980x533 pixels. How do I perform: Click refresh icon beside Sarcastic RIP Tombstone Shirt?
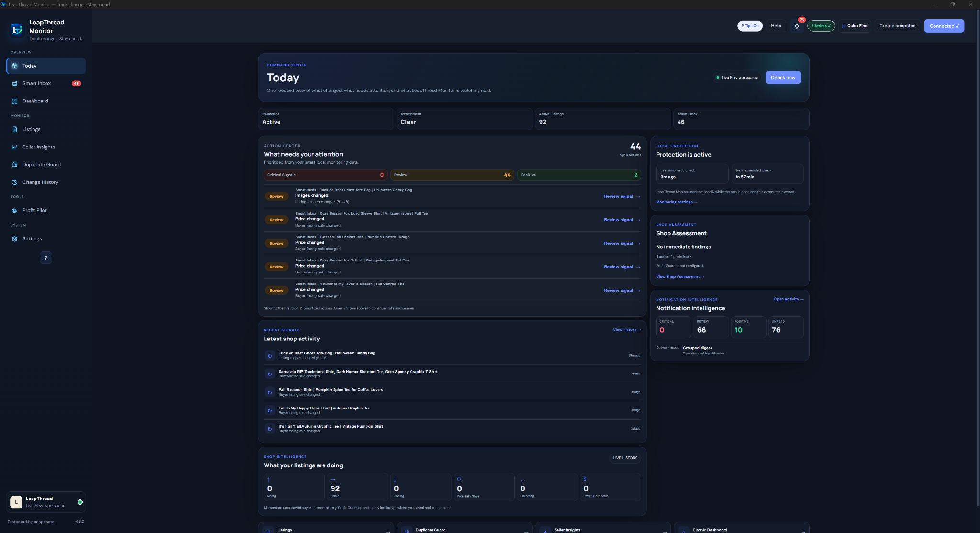(x=270, y=374)
